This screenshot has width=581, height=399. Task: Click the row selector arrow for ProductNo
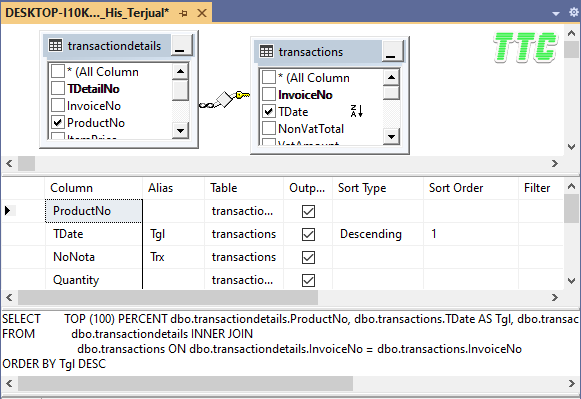point(8,210)
